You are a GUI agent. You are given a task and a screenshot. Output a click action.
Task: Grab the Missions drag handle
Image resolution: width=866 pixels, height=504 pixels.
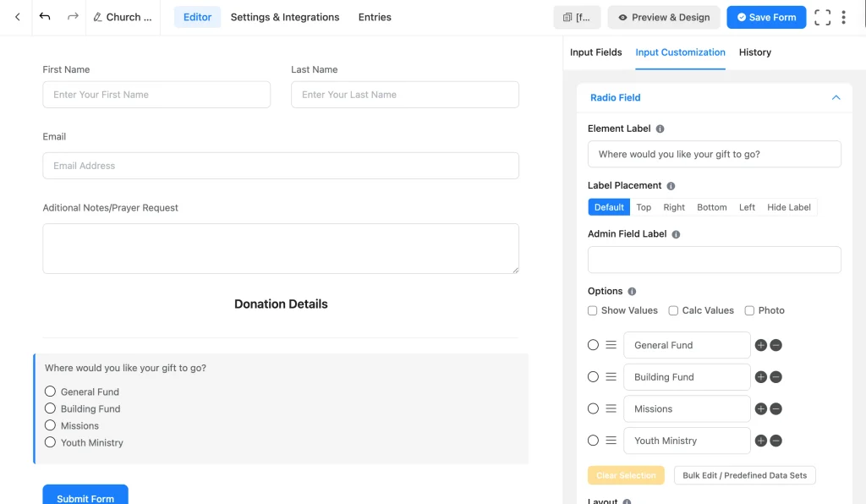point(611,408)
